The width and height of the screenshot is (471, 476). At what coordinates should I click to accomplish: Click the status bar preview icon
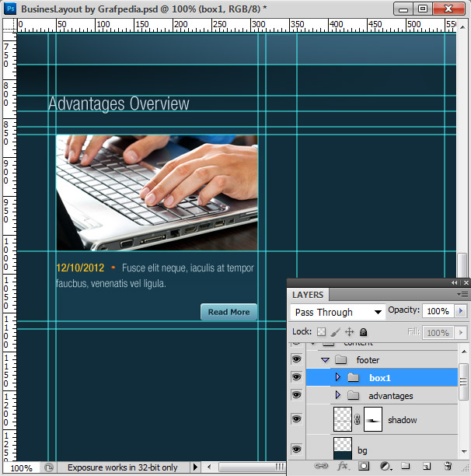pyautogui.click(x=48, y=467)
